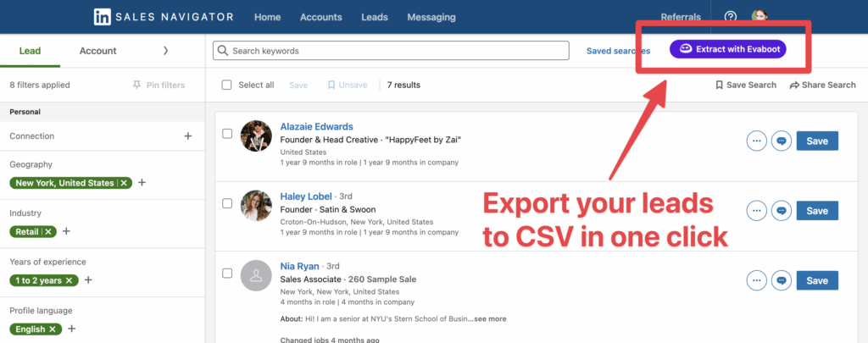Click the Unsave bookmark icon

tap(331, 86)
